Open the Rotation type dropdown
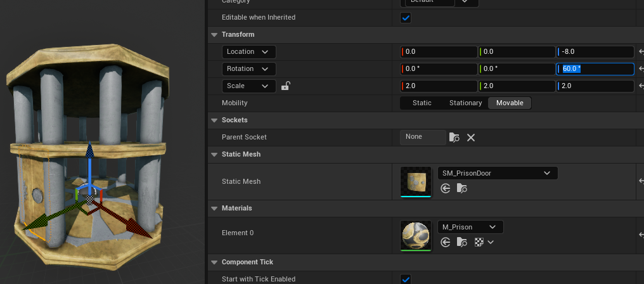 (249, 68)
